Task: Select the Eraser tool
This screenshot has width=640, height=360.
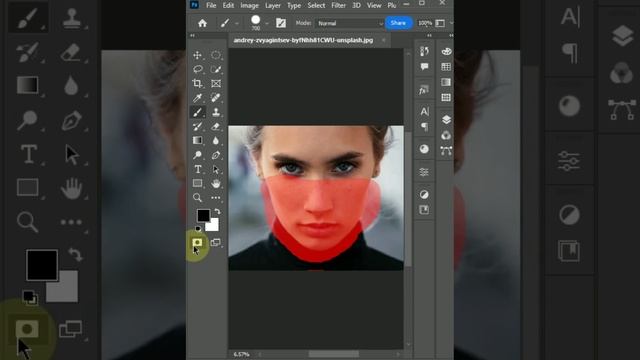Action: pos(216,126)
